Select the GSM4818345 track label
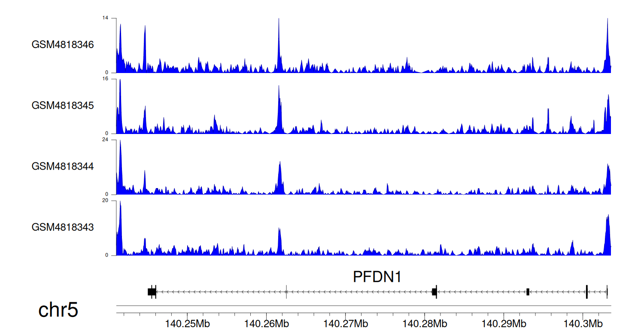The image size is (644, 335). coord(63,105)
